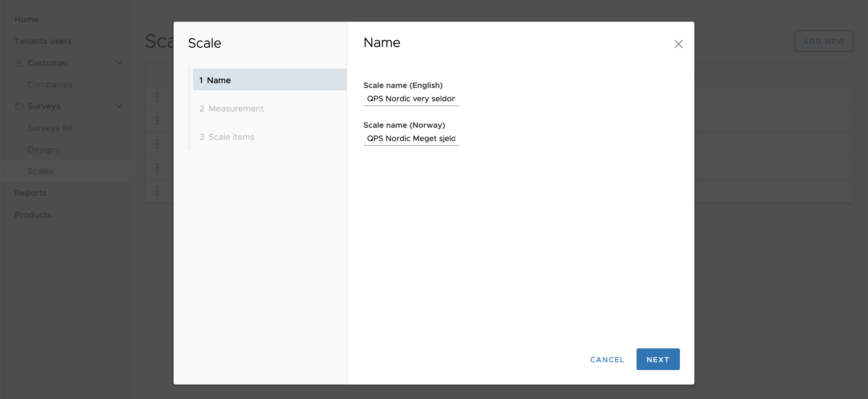Open Companies under Customer
Screen dimensions: 868x399
pyautogui.click(x=50, y=85)
